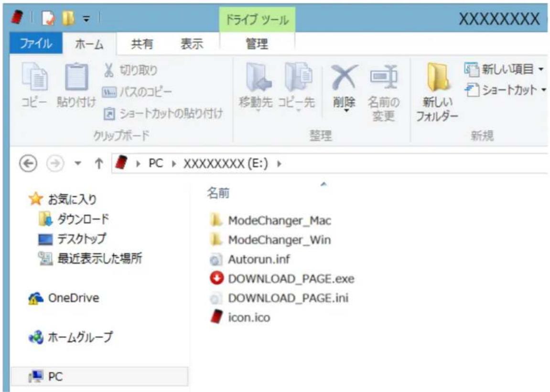Click the New folder (新しいフォルダー) icon
Screen dimensions: 550x392
[x=437, y=77]
